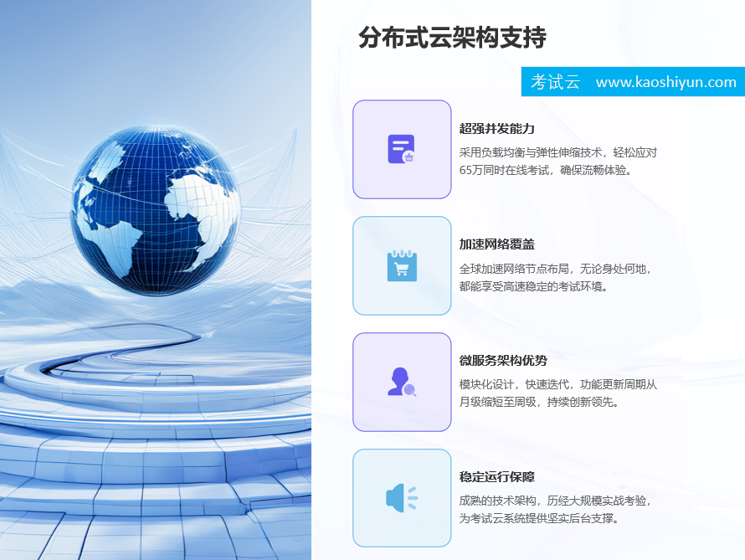Select the heading 稳定运行保障
Screen dimensions: 745x560
coord(496,477)
